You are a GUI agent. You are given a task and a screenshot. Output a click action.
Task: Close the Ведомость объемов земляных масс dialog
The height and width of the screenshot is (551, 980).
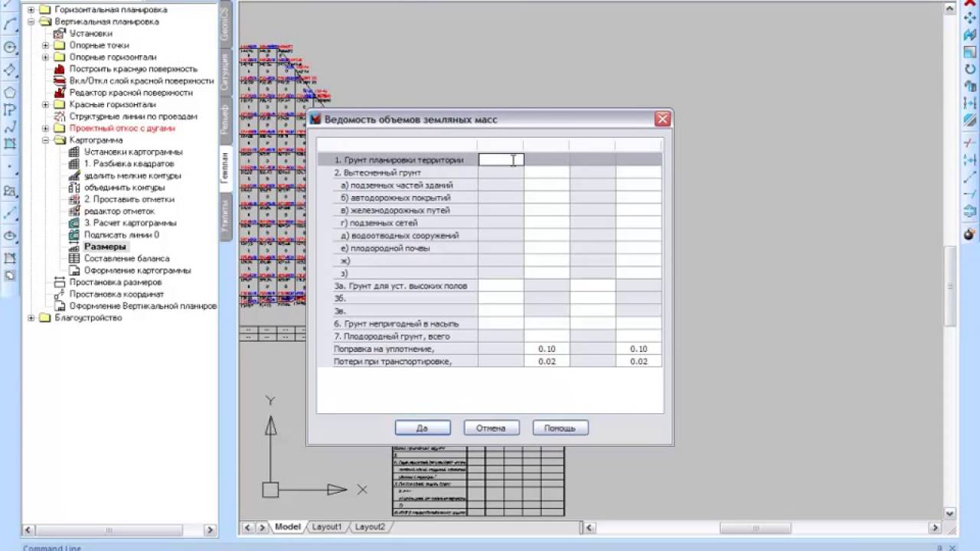662,119
